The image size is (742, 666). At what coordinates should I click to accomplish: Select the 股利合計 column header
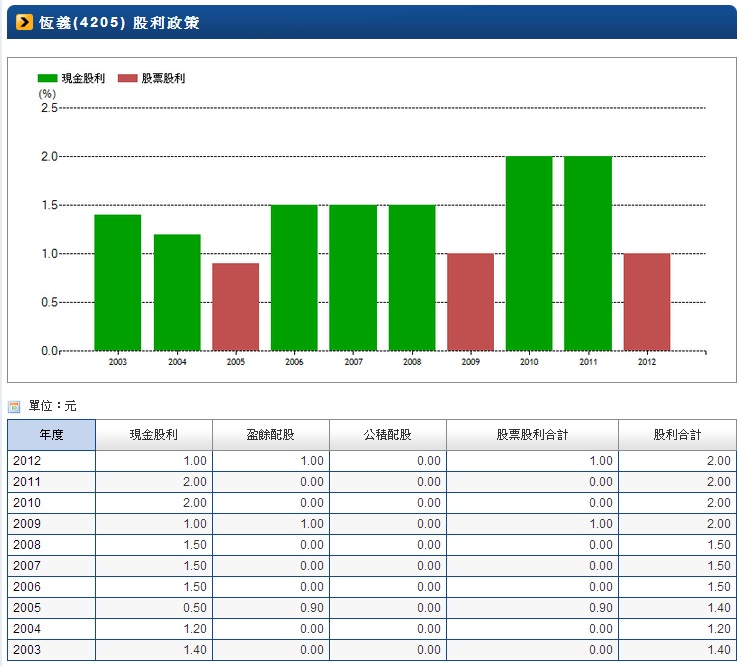[677, 435]
